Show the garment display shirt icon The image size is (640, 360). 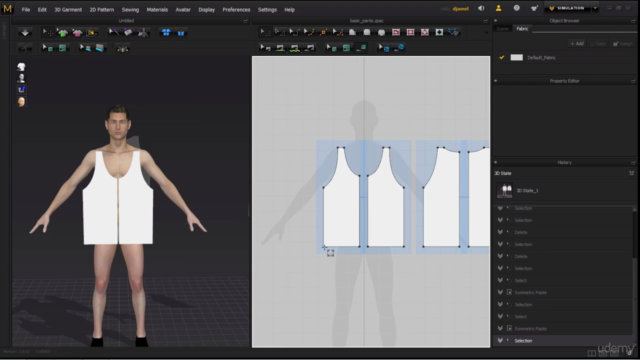coord(21,67)
